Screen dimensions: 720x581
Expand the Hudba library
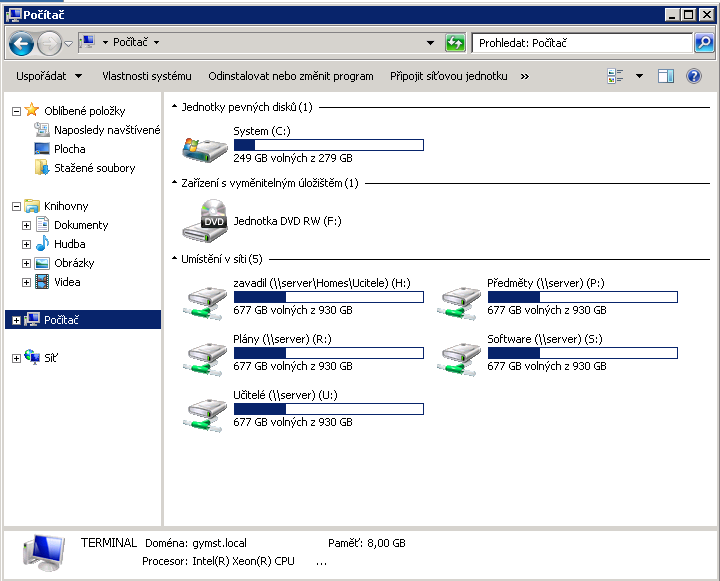26,244
